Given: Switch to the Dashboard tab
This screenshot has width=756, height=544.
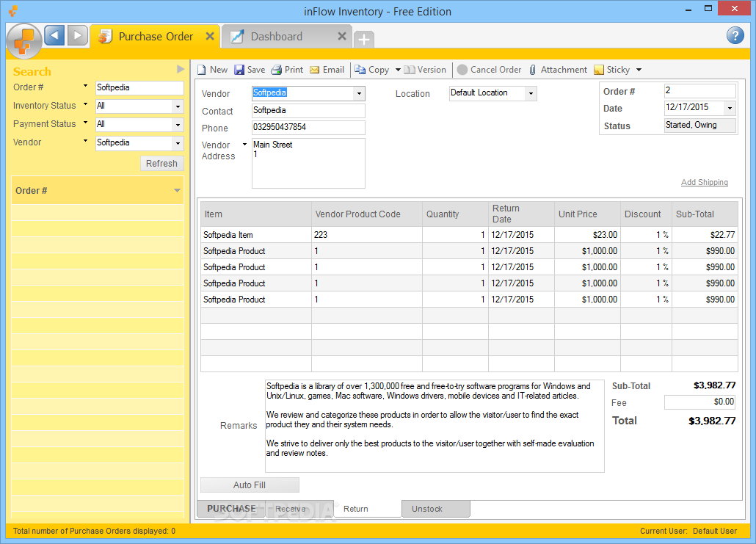Looking at the screenshot, I should 288,37.
